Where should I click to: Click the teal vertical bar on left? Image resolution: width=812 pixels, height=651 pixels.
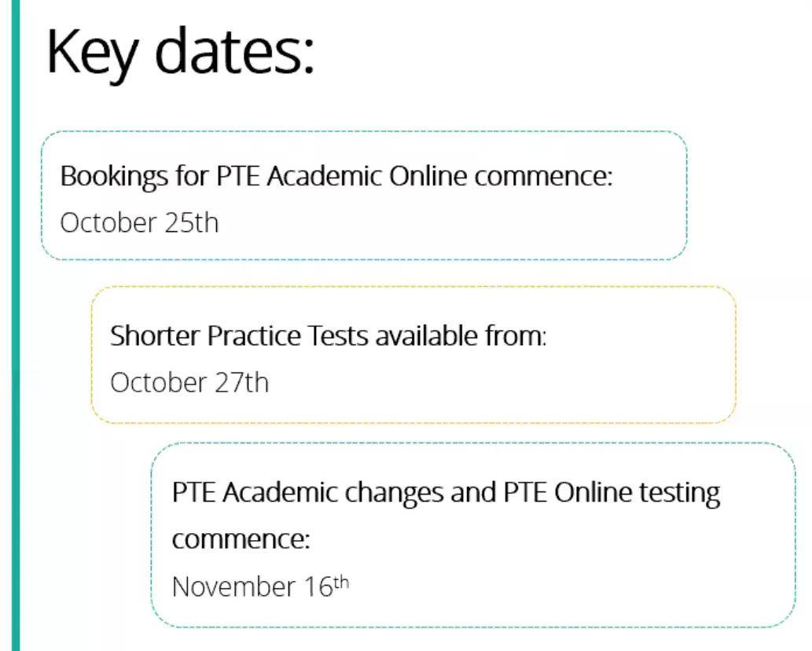(16, 325)
